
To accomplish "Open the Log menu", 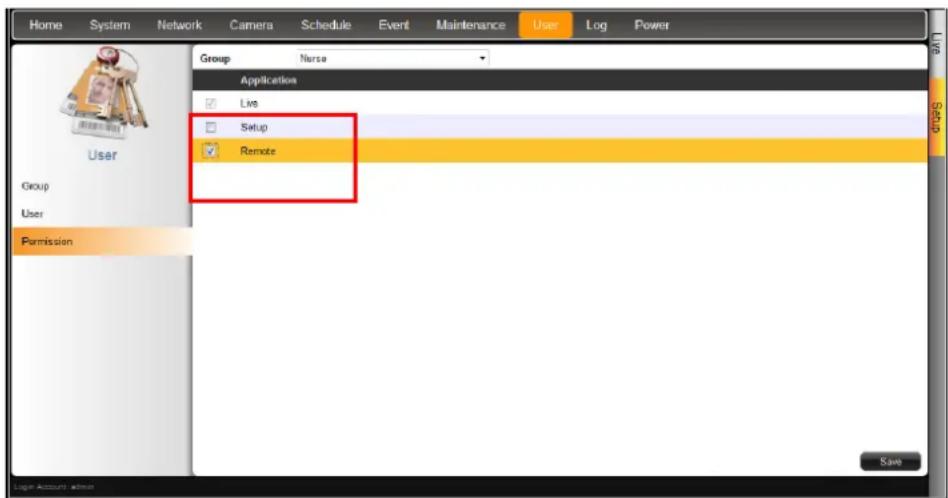I will click(596, 25).
